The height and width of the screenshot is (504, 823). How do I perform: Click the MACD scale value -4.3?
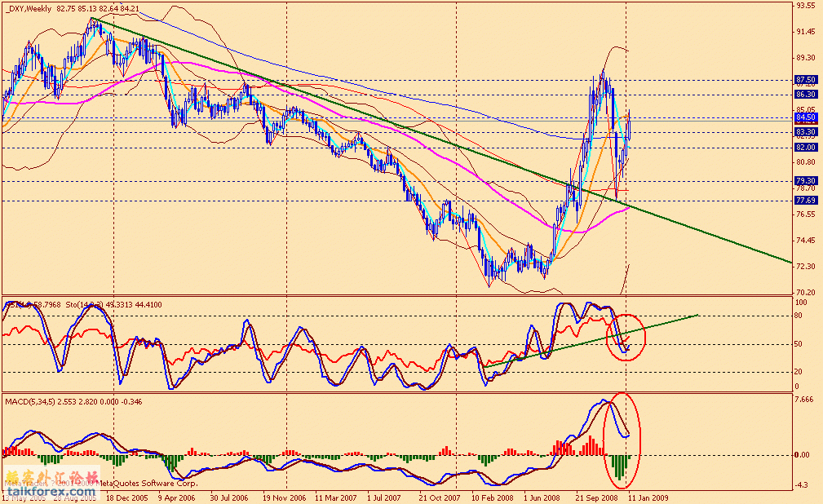[x=802, y=485]
